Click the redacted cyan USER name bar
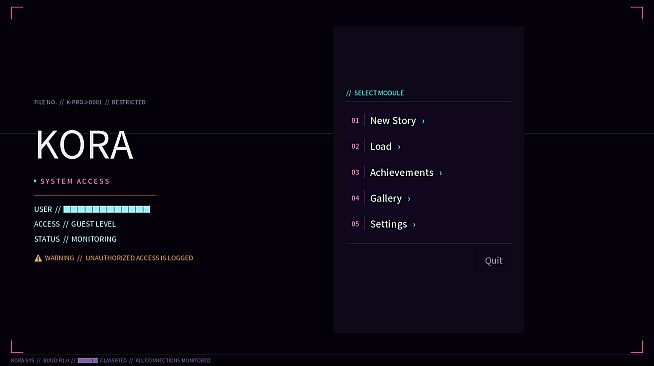Screen dimensions: 654x366 click(107, 209)
